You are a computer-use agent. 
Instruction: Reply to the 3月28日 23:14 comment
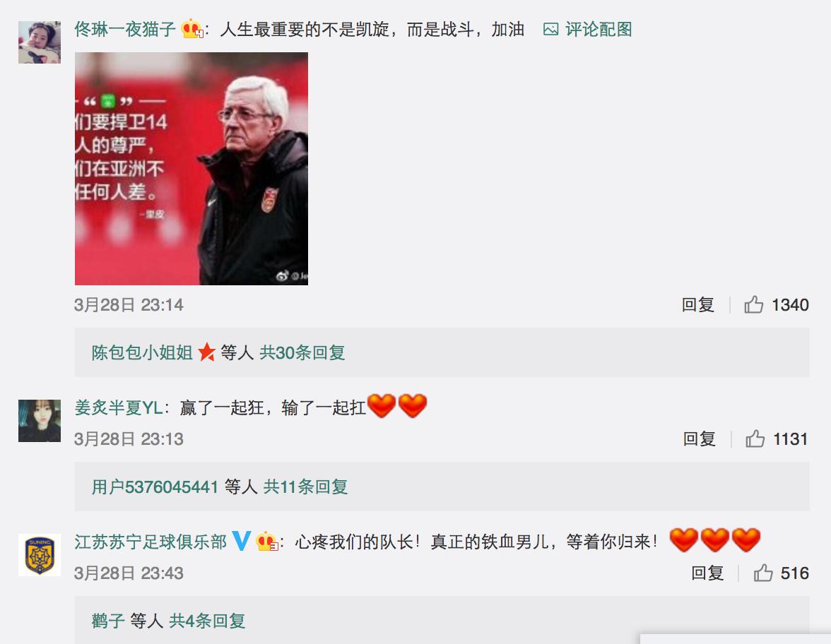(697, 304)
